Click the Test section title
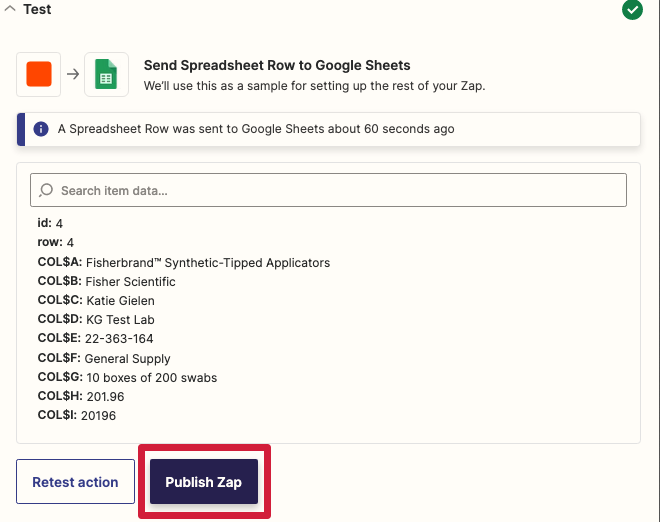 tap(37, 9)
